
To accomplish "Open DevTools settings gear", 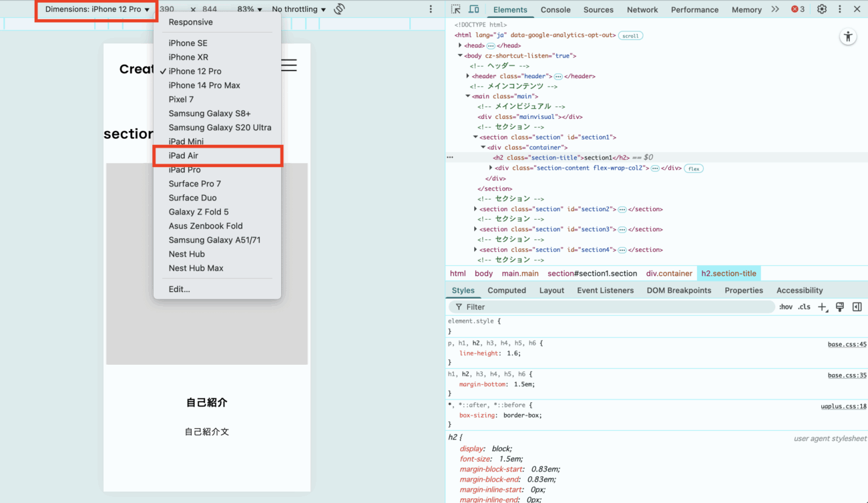I will [822, 9].
